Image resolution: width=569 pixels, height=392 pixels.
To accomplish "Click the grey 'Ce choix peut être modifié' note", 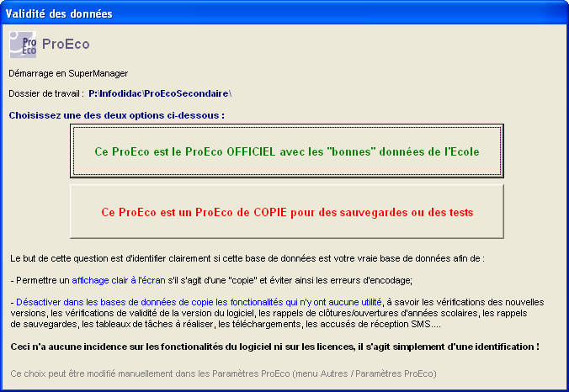I will [x=223, y=373].
